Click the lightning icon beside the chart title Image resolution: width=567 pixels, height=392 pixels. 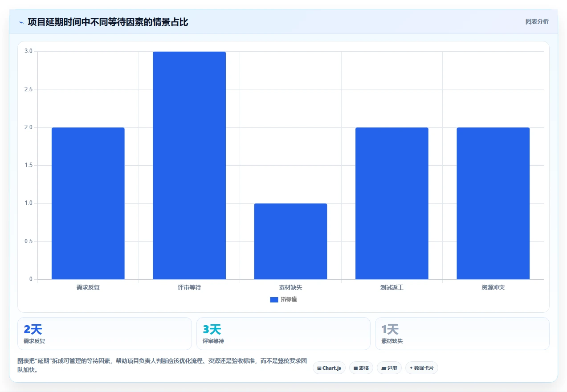(21, 22)
